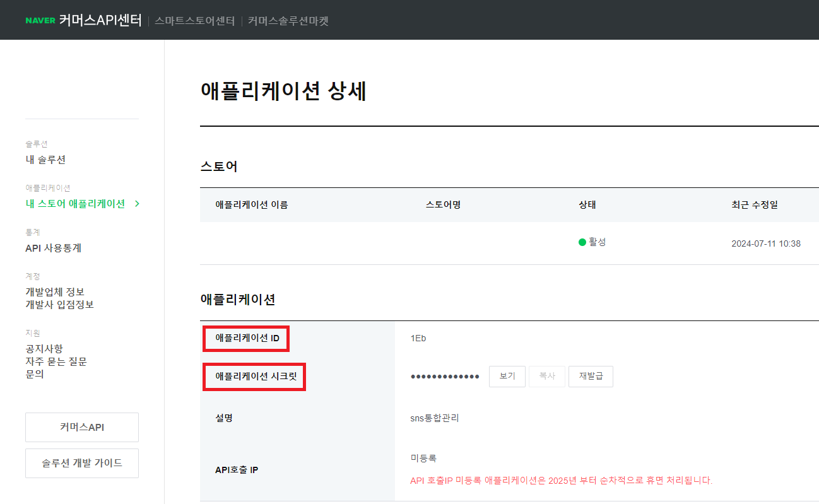The width and height of the screenshot is (819, 504).
Task: Open 개발업체 정보 in sidebar
Action: (x=54, y=291)
